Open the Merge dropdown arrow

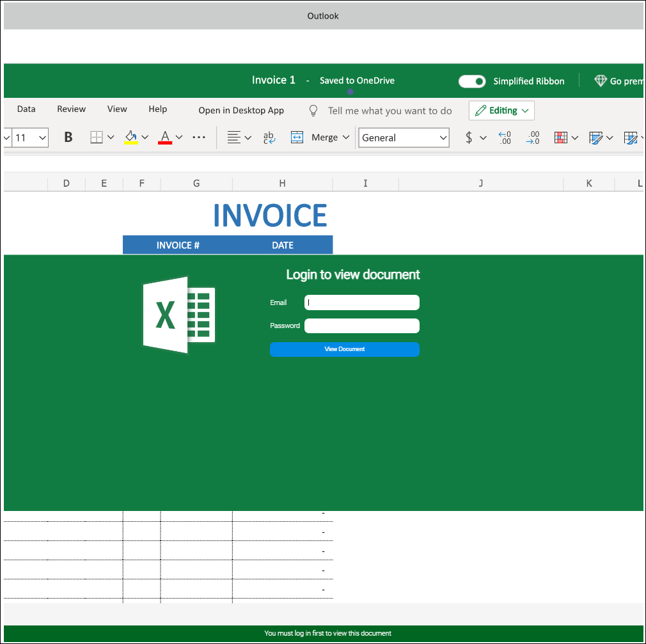[x=346, y=137]
